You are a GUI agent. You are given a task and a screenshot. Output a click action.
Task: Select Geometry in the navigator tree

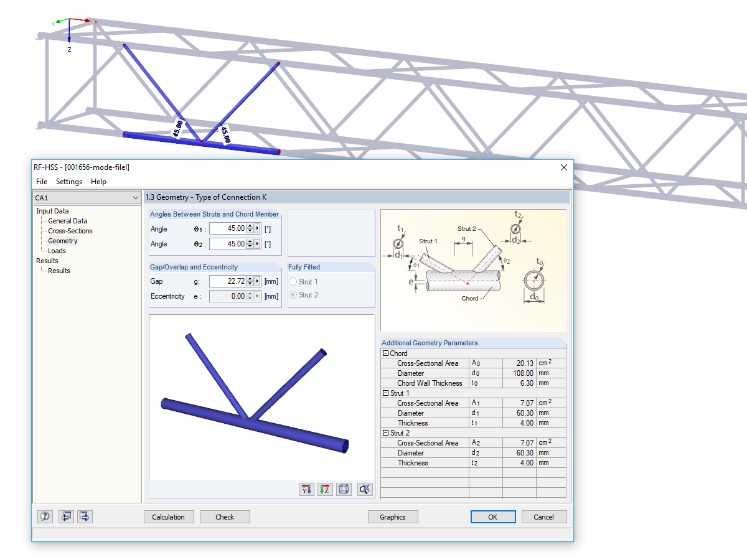(x=63, y=241)
